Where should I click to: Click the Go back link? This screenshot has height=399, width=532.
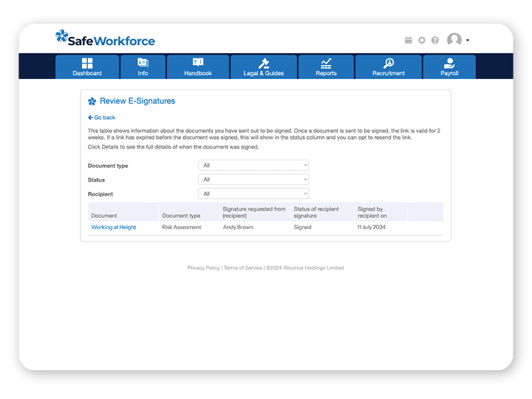(x=102, y=117)
